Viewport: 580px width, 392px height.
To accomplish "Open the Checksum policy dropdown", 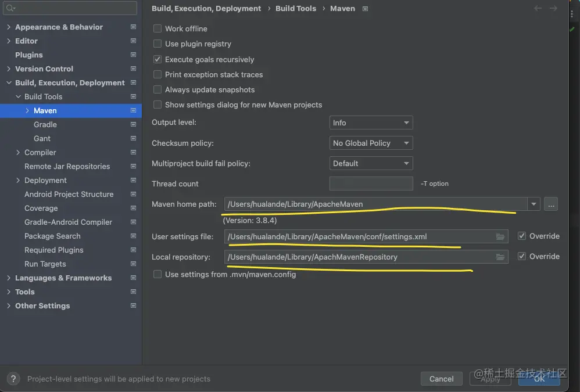I will (371, 143).
